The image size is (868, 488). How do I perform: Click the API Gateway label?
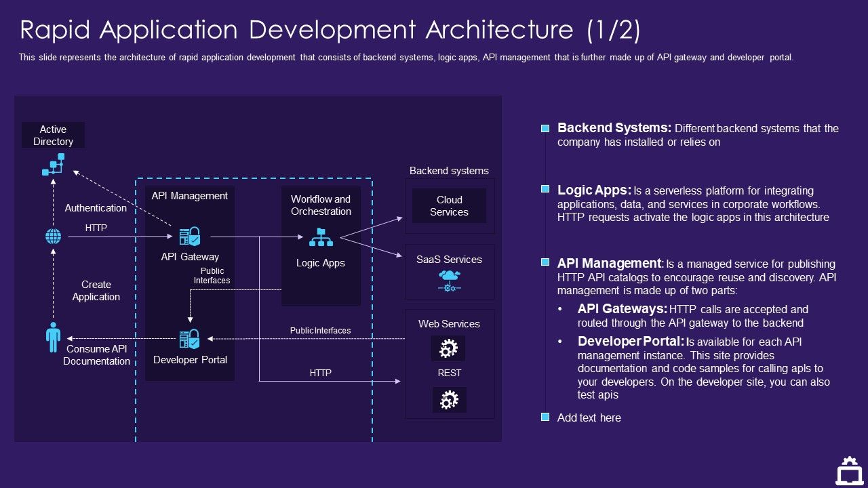pyautogui.click(x=190, y=257)
